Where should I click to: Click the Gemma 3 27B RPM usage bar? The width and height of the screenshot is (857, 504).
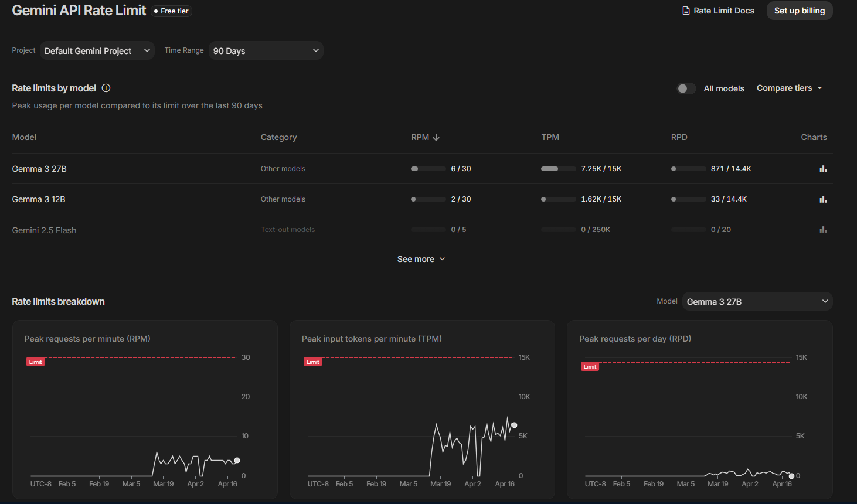(428, 169)
